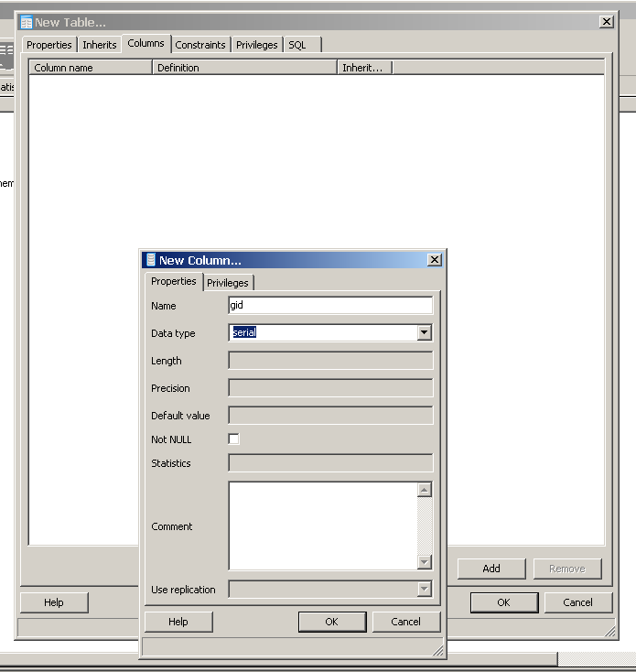
Task: Click the New Table window title icon
Action: tap(27, 22)
